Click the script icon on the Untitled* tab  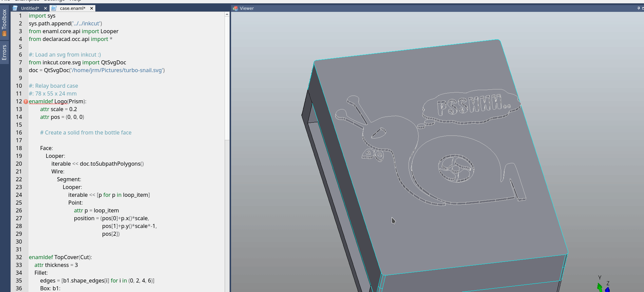click(x=15, y=8)
